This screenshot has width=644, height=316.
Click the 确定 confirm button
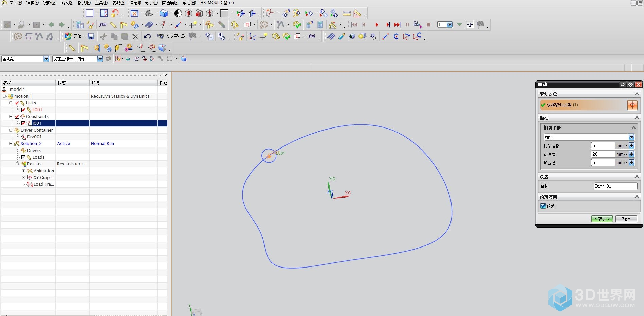click(602, 219)
